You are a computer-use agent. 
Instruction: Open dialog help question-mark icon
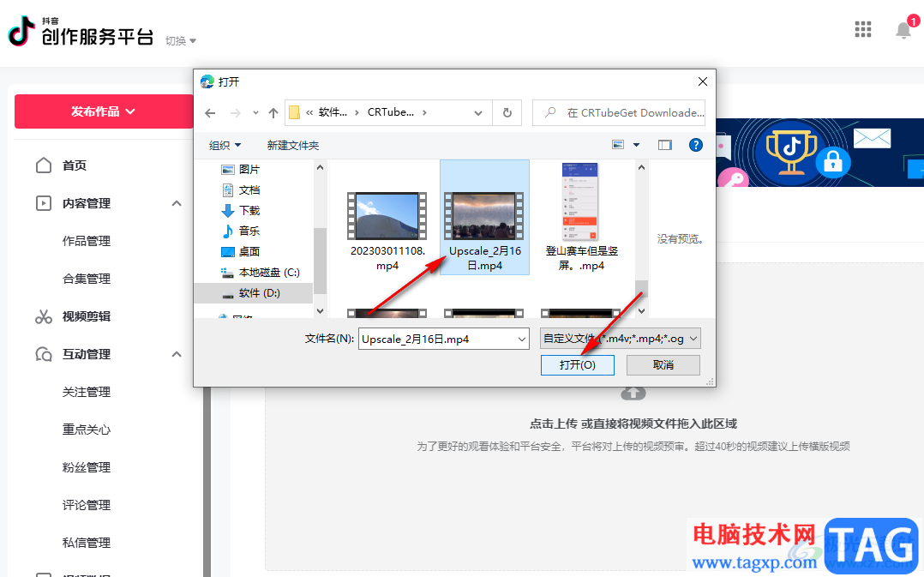click(x=696, y=145)
